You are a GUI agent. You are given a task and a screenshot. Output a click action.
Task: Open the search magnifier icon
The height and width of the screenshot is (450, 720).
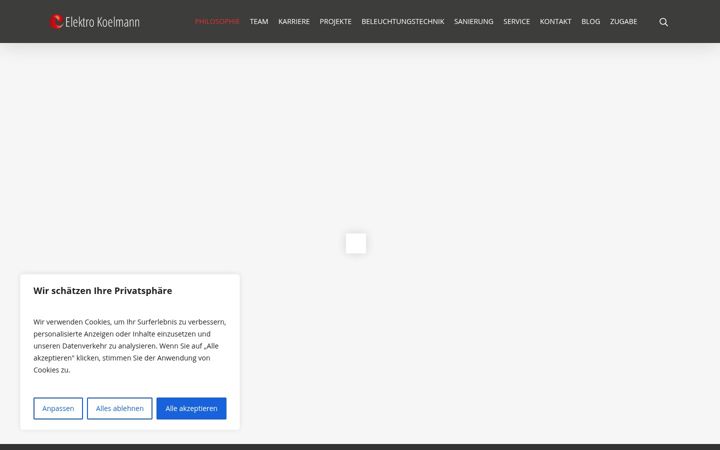[x=663, y=22]
